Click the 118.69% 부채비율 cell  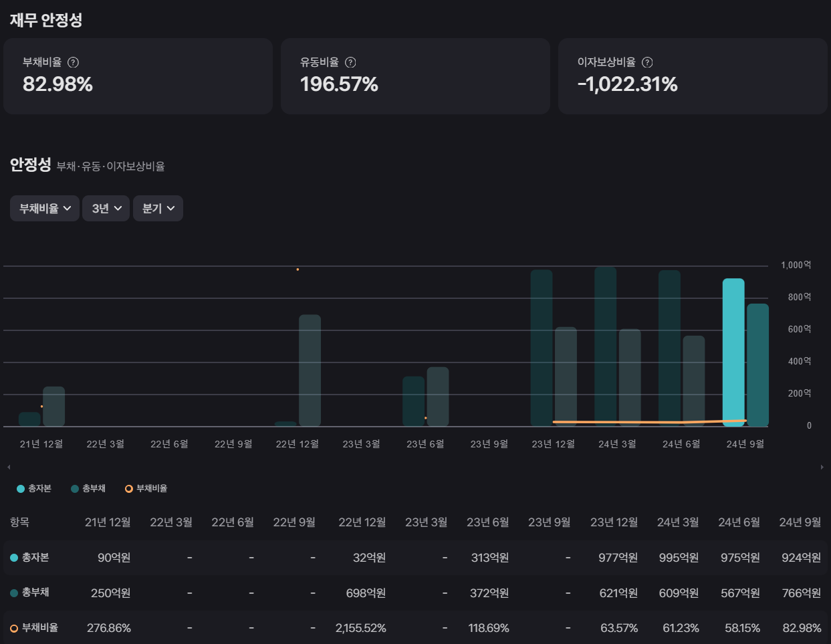tap(489, 629)
